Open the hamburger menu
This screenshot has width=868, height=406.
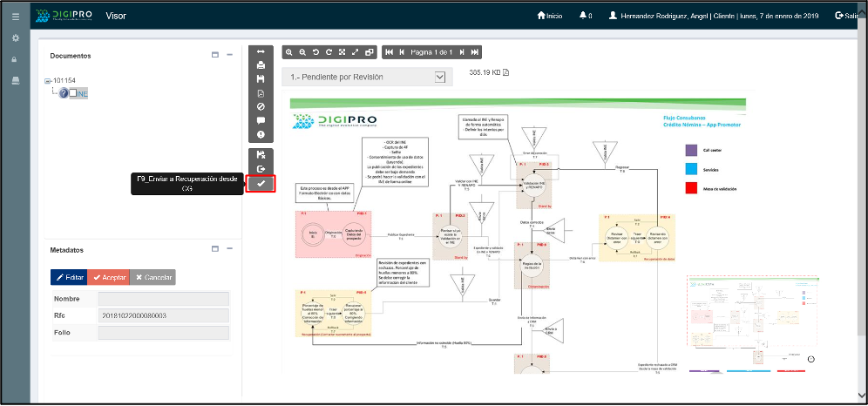15,16
